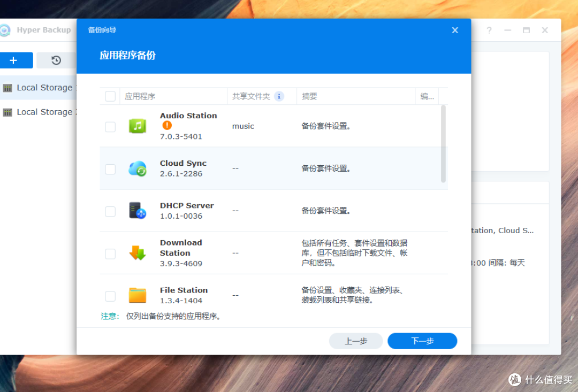Click the version 7.0.3-5401 text
This screenshot has height=392, width=578.
coord(181,137)
